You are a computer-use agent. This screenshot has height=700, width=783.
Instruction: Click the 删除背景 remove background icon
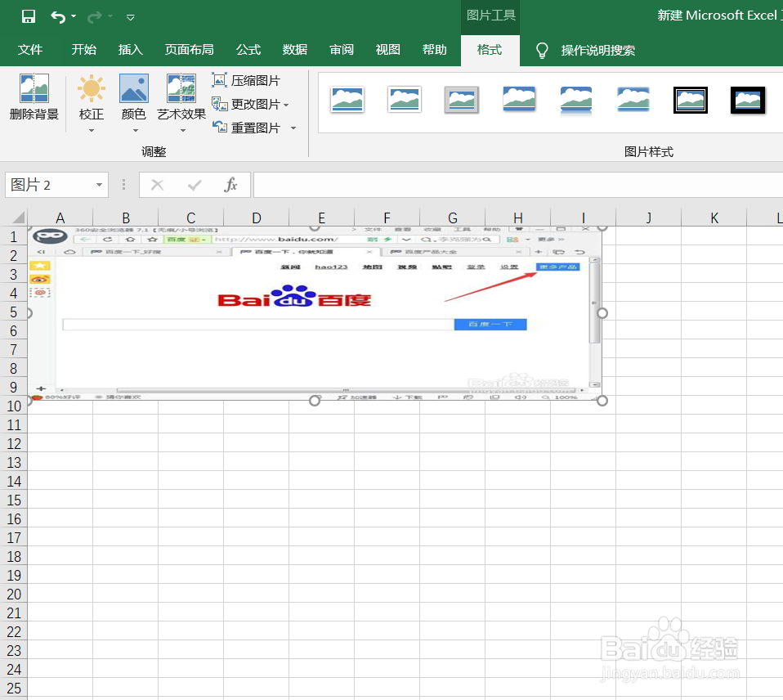pyautogui.click(x=34, y=88)
